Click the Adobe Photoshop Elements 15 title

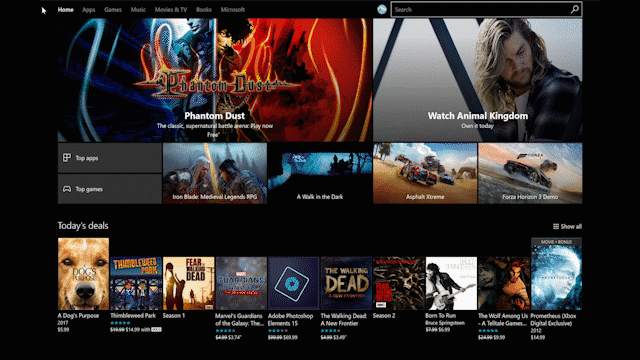pyautogui.click(x=291, y=320)
